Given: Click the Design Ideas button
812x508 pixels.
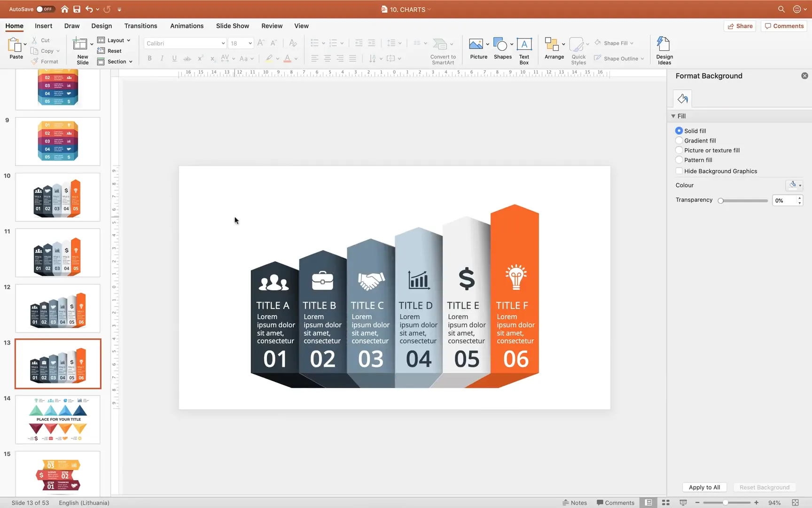Looking at the screenshot, I should click(664, 49).
